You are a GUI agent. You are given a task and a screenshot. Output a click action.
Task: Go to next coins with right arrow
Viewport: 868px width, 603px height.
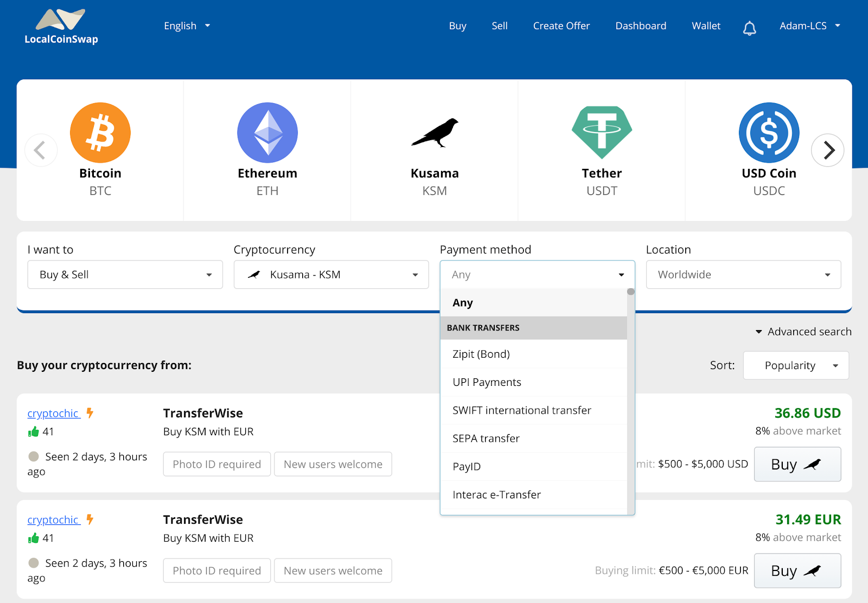[827, 150]
